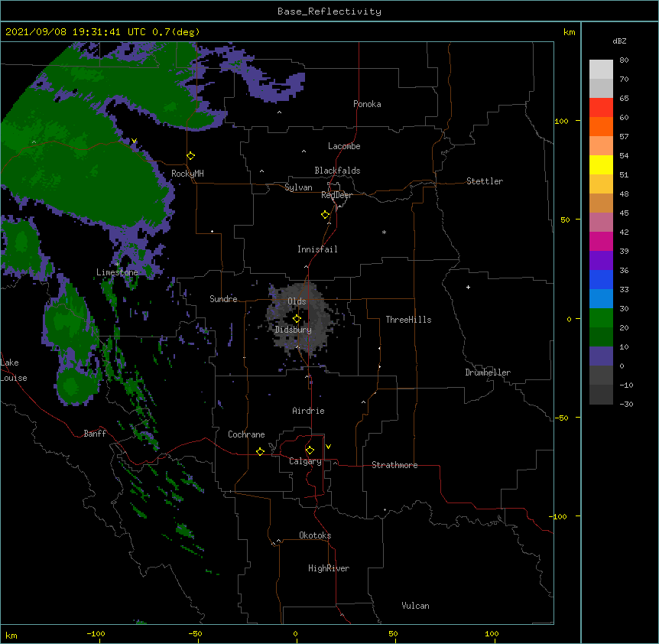This screenshot has width=659, height=644.
Task: Click the Banff town label
Action: (x=95, y=434)
